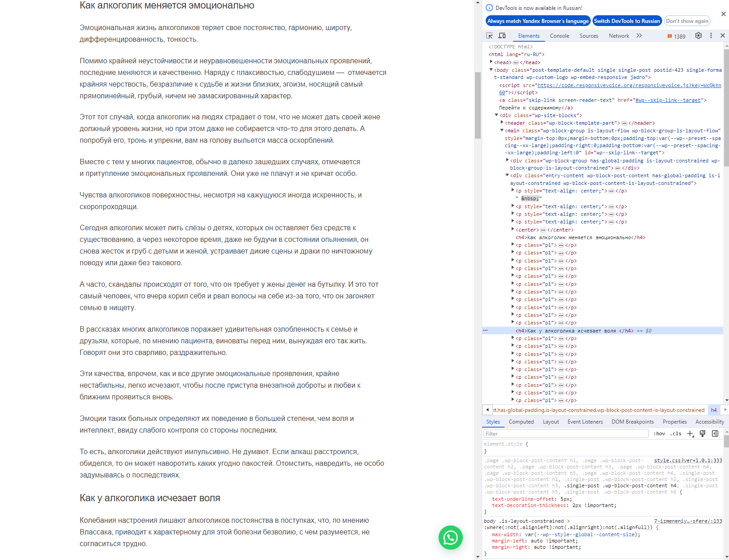This screenshot has height=560, width=729.
Task: Open the rendering emulation paintbrush icon
Action: 703,433
